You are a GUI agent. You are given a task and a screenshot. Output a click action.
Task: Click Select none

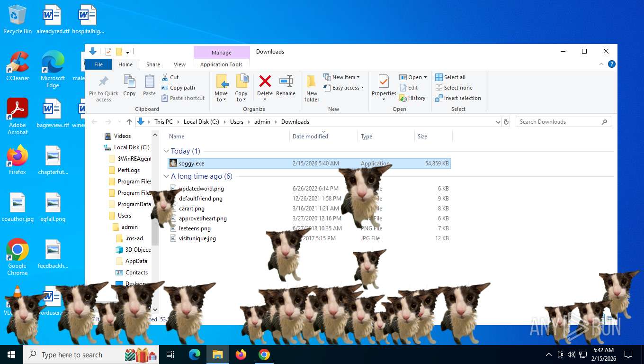click(x=454, y=88)
